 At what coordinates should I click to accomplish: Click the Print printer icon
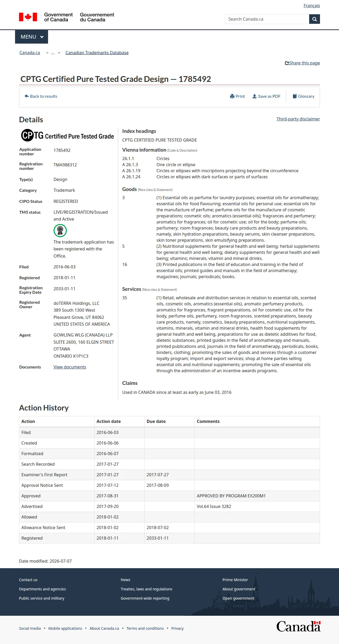pyautogui.click(x=232, y=96)
